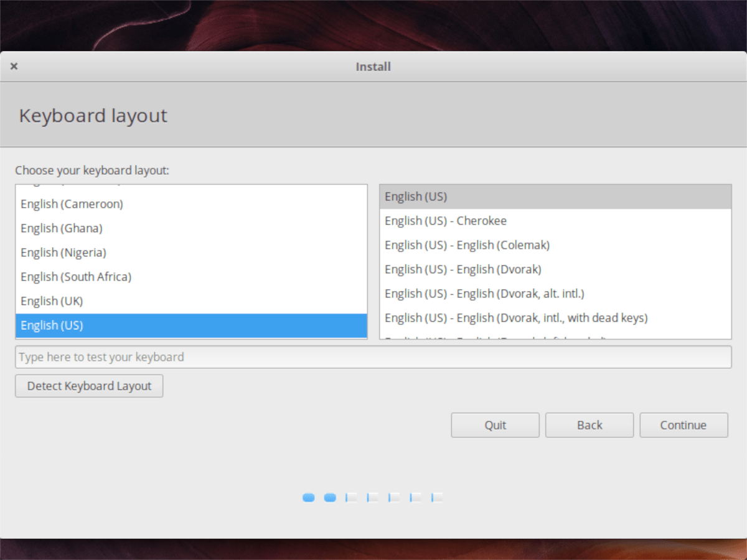
Task: Go Back to previous step
Action: 590,425
